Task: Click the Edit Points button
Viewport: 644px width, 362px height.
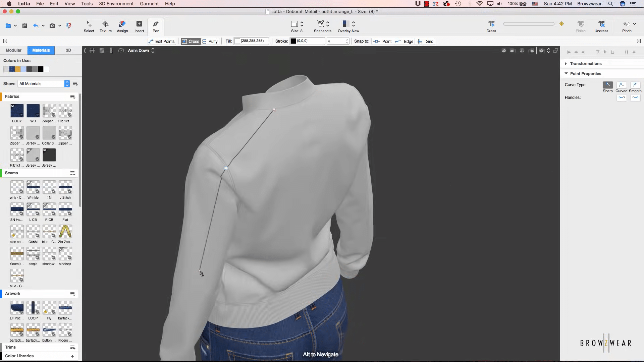Action: click(x=162, y=41)
